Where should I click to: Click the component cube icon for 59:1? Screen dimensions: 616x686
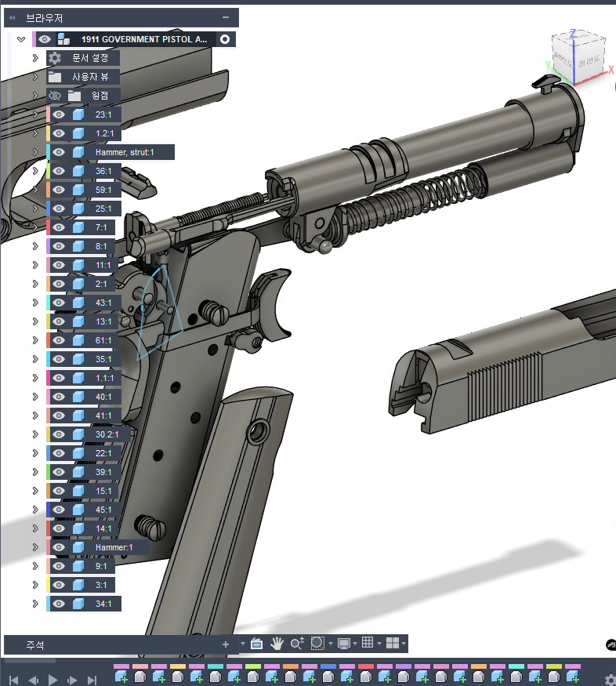[x=78, y=190]
